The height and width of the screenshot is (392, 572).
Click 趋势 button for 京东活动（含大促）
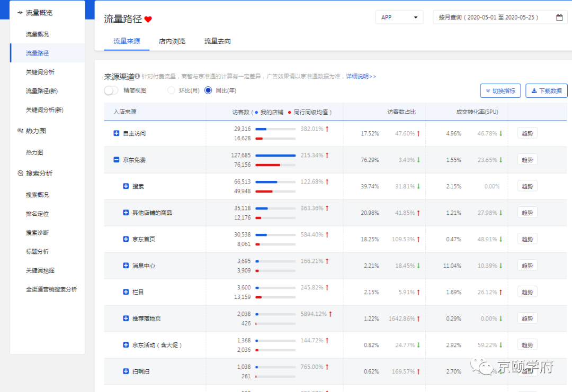point(527,344)
